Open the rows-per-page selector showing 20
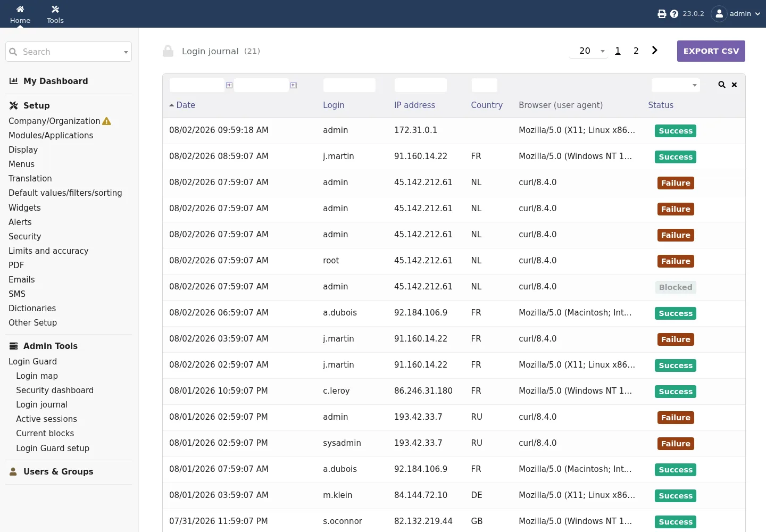The image size is (766, 532). (x=589, y=51)
